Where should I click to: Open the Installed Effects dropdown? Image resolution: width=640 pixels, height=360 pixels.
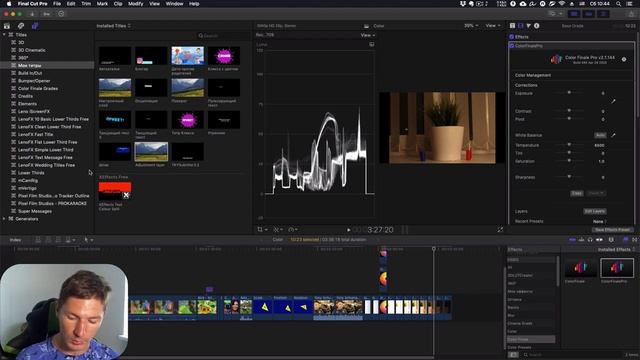616,249
